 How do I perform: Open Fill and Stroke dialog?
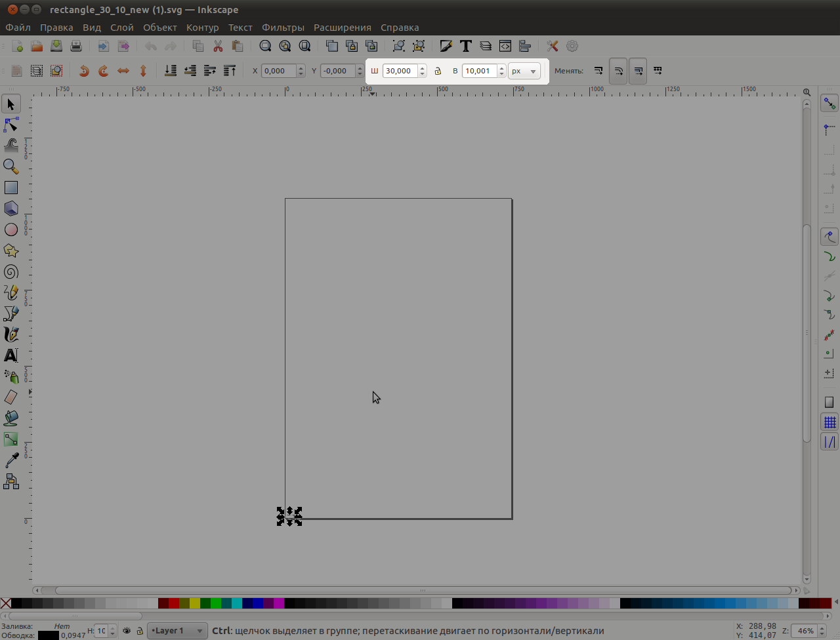[446, 46]
